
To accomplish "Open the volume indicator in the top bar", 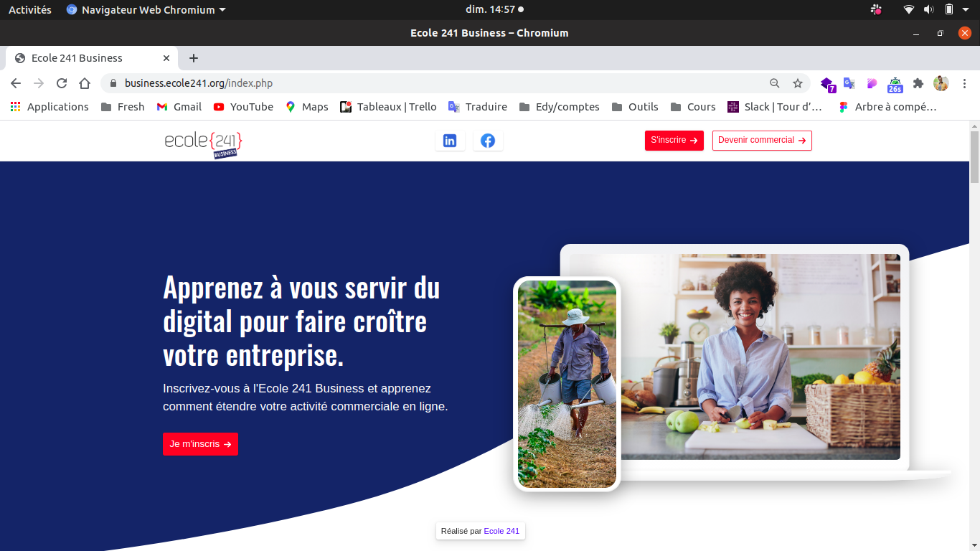I will coord(928,9).
